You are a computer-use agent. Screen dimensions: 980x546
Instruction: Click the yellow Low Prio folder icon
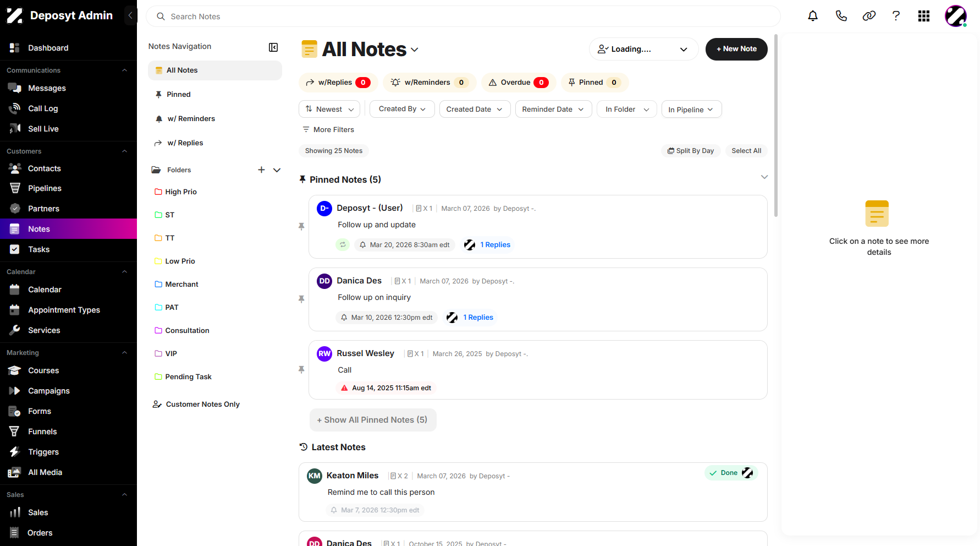[x=158, y=261]
